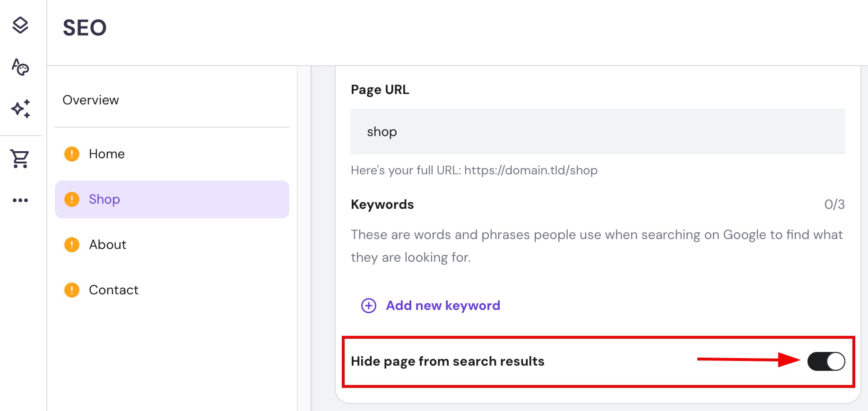
Task: Click the warning icon beside Home
Action: tap(71, 154)
